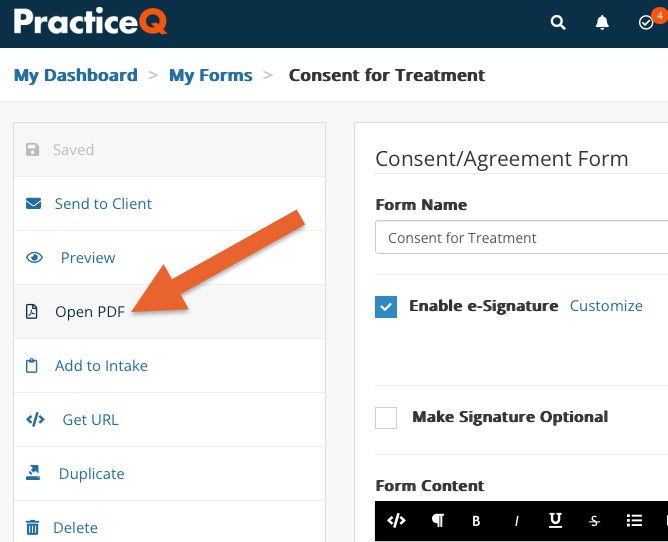Open the tasks checkmark icon with badge
This screenshot has width=668, height=542.
pos(646,22)
